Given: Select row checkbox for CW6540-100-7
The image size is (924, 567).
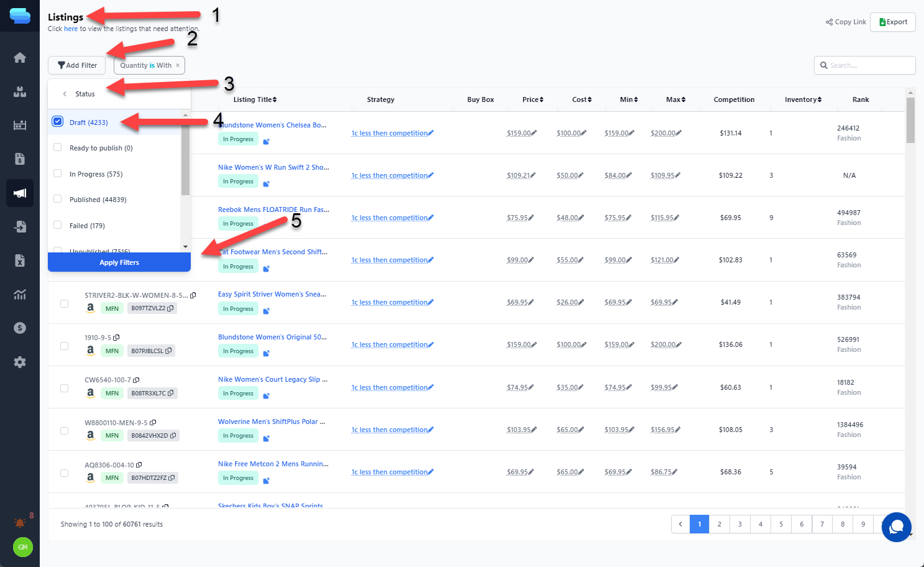Looking at the screenshot, I should (x=65, y=388).
